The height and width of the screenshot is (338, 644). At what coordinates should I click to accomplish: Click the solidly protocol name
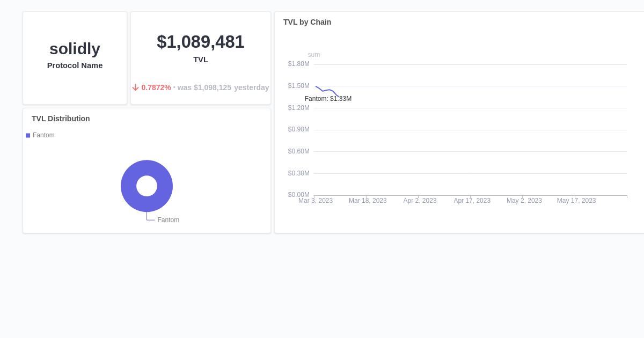[x=75, y=49]
